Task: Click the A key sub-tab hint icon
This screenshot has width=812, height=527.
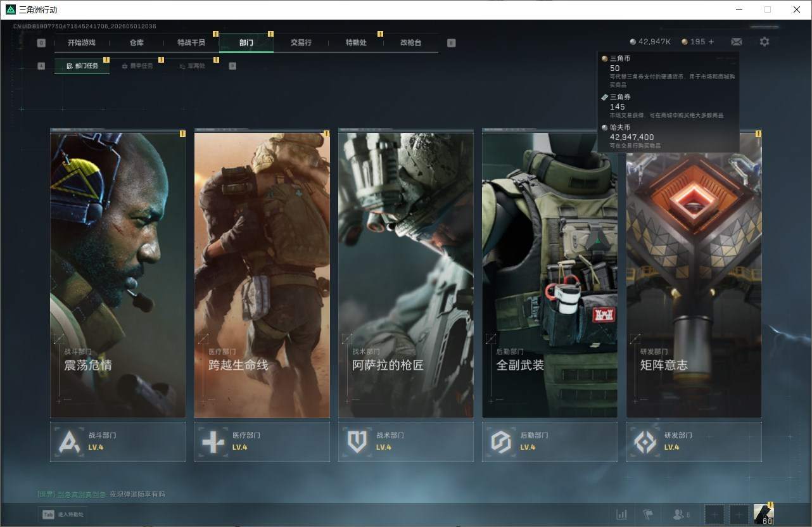Action: [x=41, y=66]
